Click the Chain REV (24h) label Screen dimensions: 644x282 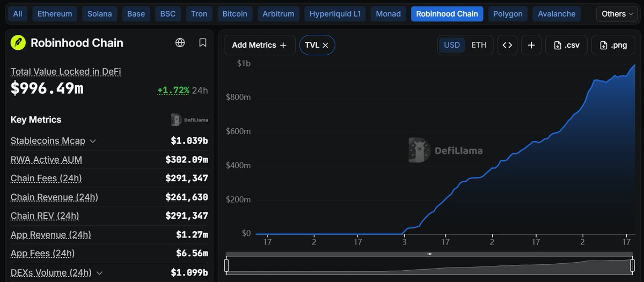click(45, 216)
